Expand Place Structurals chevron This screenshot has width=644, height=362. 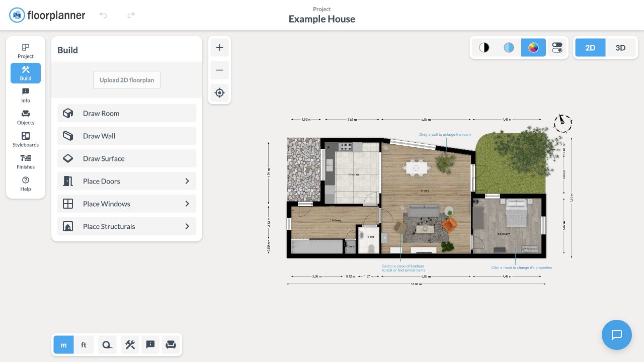click(187, 226)
